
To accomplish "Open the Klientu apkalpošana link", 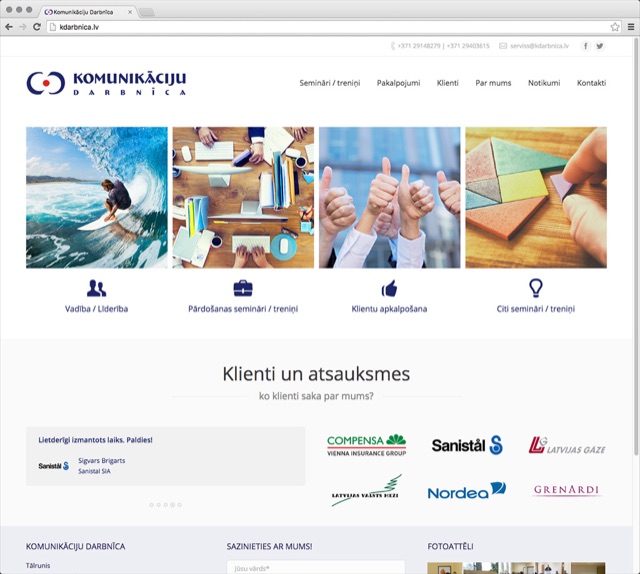I will pos(389,309).
